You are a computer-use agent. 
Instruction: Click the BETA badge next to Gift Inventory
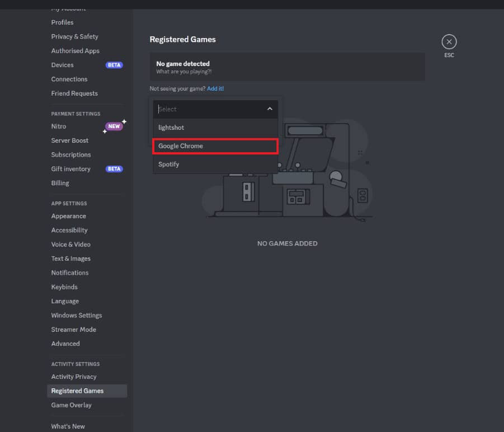[x=114, y=169]
